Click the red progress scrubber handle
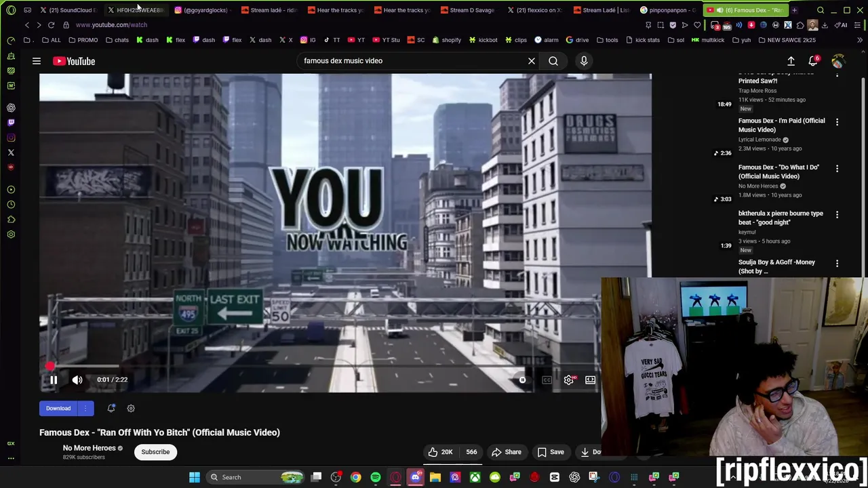The height and width of the screenshot is (488, 868). pyautogui.click(x=50, y=367)
